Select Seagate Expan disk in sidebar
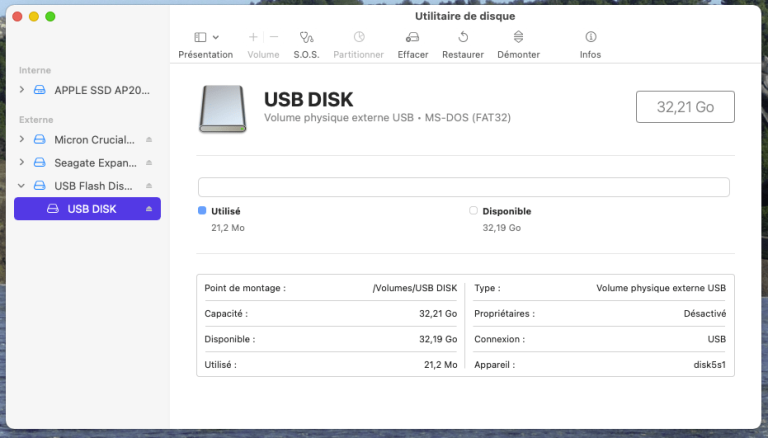This screenshot has height=438, width=768. 96,163
